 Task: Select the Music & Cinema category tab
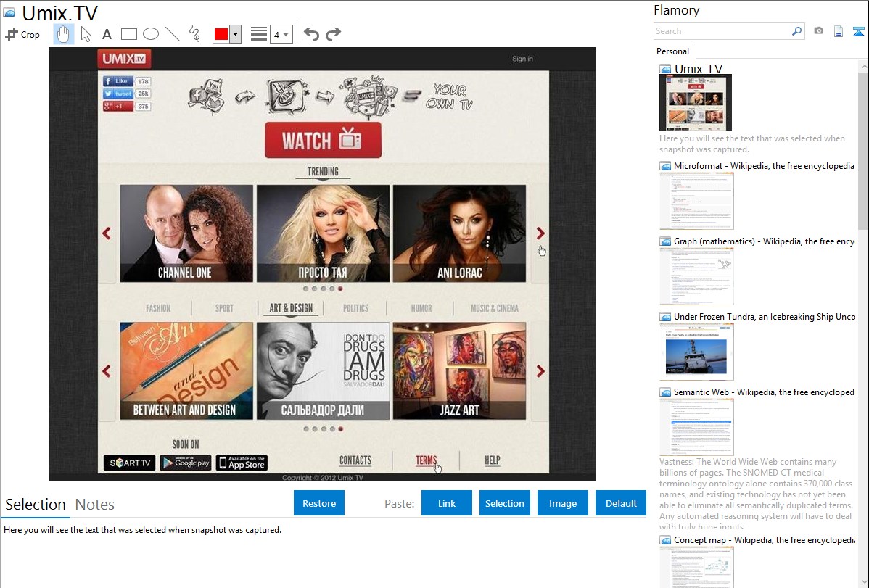(495, 308)
